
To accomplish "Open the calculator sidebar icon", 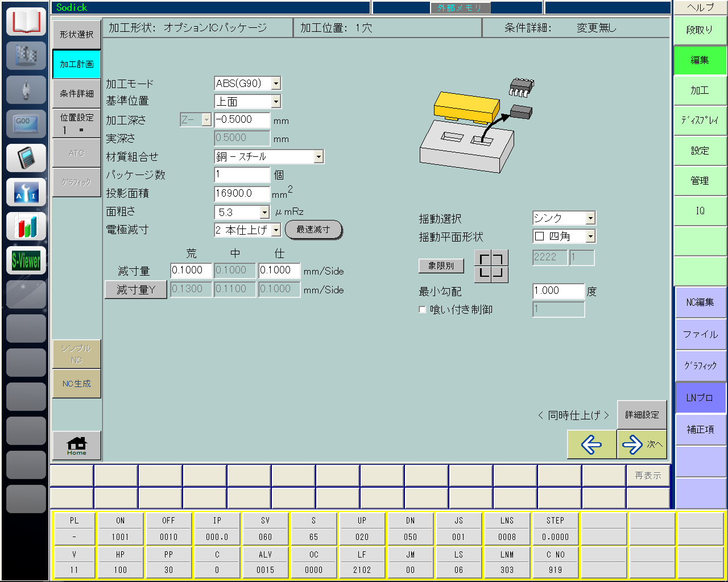I will (26, 158).
